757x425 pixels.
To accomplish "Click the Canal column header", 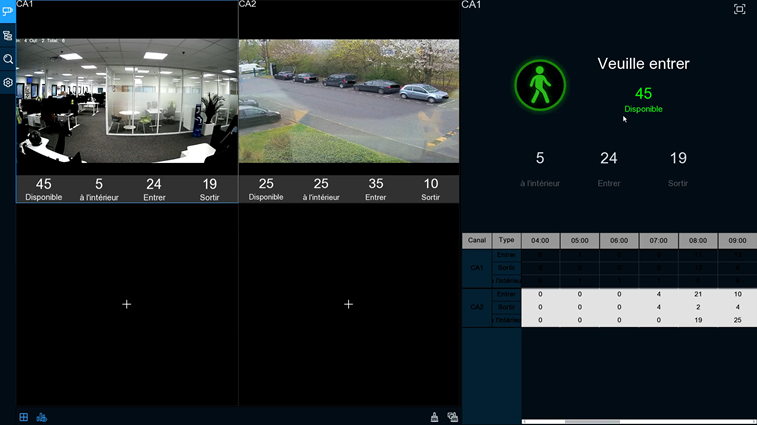I will tap(477, 241).
